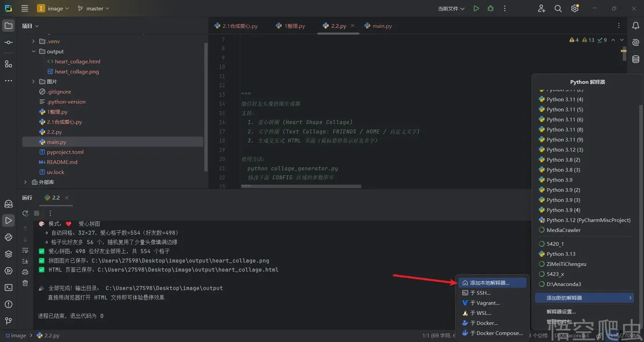Collapse the output folder
The width and height of the screenshot is (644, 342).
tap(33, 51)
